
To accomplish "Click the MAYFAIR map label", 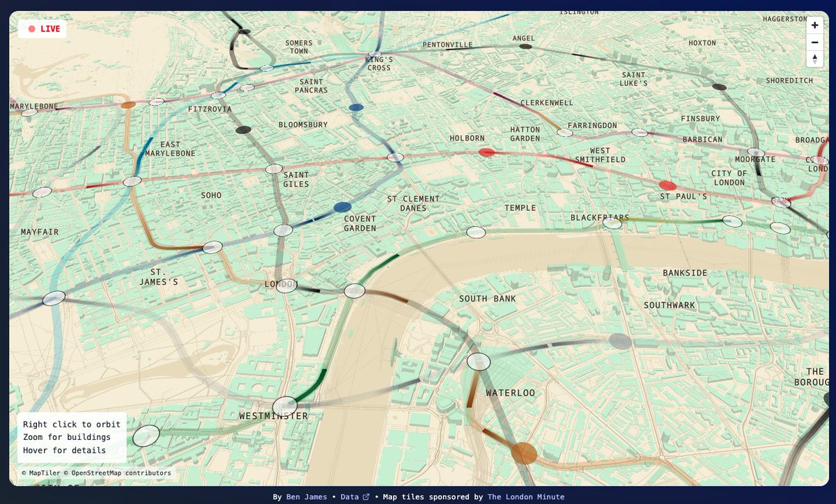I will coord(40,232).
